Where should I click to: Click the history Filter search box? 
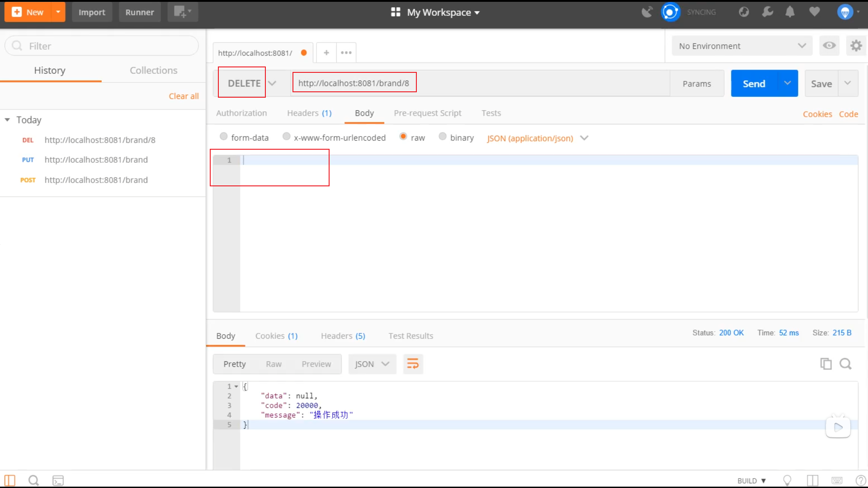point(102,46)
